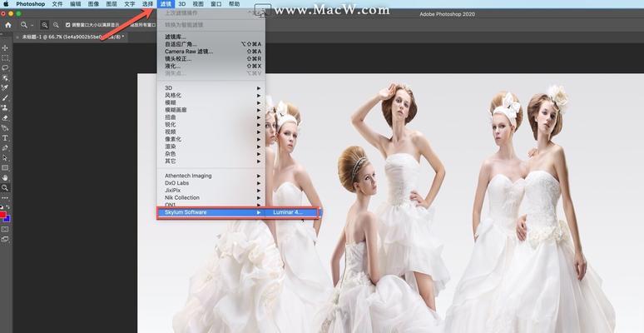Image resolution: width=644 pixels, height=333 pixels.
Task: Toggle 调整窗口大小以满屏显示 checkbox
Action: (x=67, y=25)
